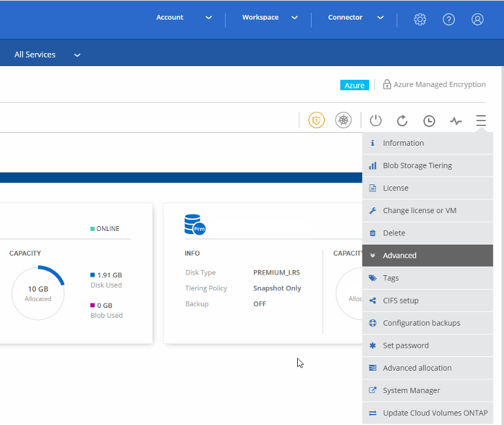The image size is (504, 425).
Task: Click the Kubernetes helm wheel icon
Action: click(343, 120)
